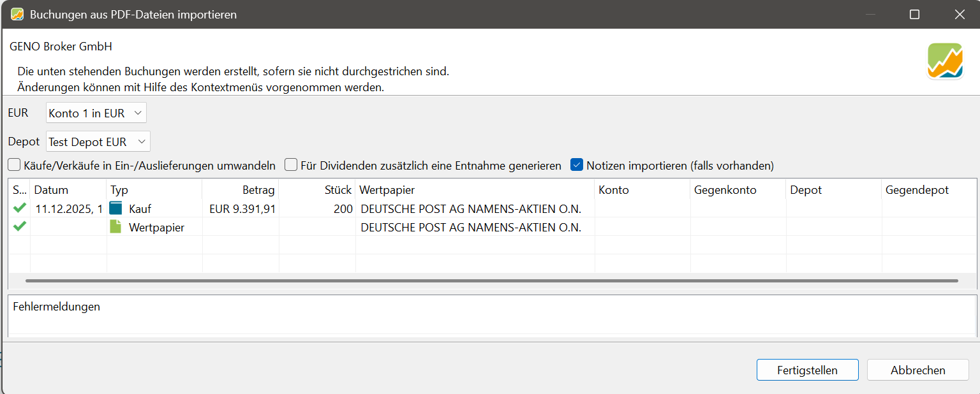Click the green document icon beside Wertpapier
The height and width of the screenshot is (394, 980).
coord(115,226)
